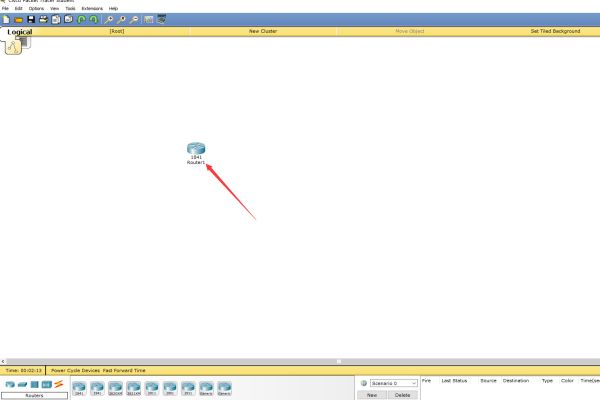Screen dimensions: 600x400
Task: Click the scenario info icon
Action: (x=364, y=383)
